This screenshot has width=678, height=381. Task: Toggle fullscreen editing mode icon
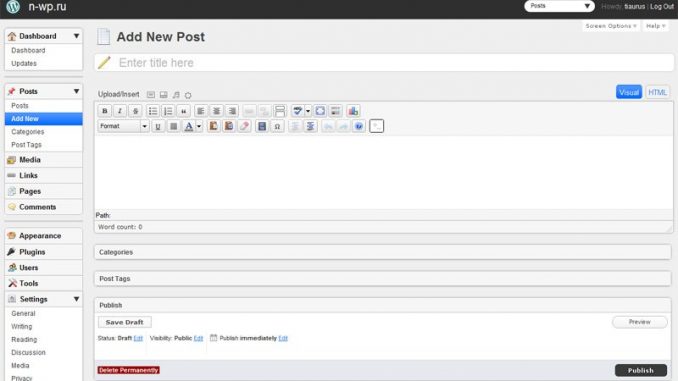320,111
